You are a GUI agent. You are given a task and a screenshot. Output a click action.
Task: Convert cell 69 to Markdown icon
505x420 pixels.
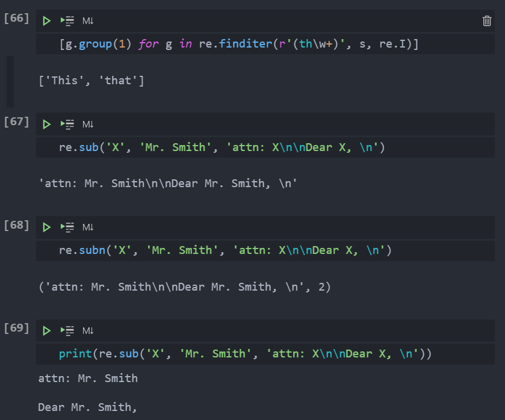[x=88, y=331]
